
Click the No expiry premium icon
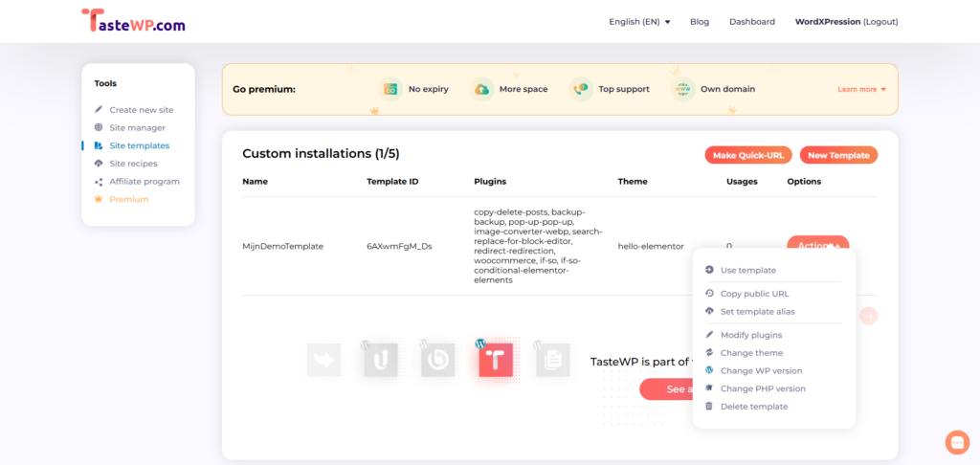pyautogui.click(x=390, y=89)
